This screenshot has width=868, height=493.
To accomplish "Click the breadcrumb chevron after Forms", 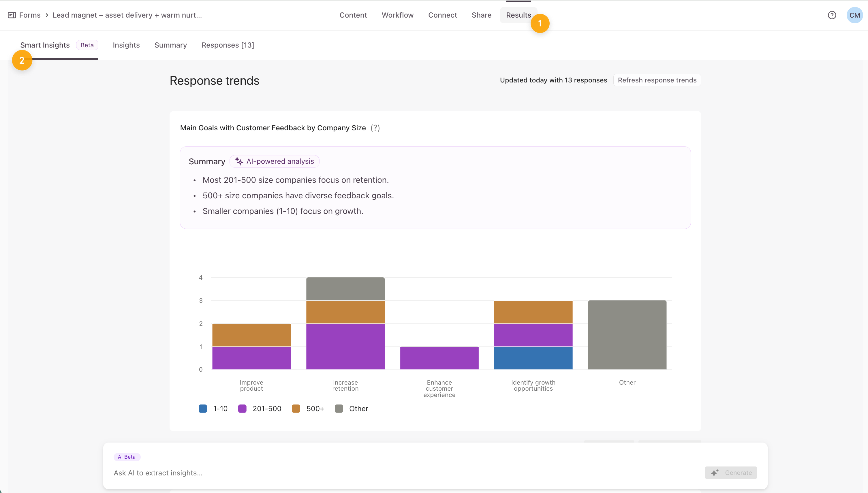I will pyautogui.click(x=47, y=15).
